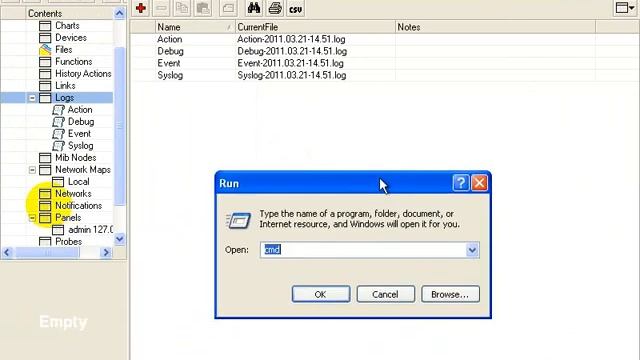The height and width of the screenshot is (360, 640).
Task: Click the vertical scrollbar thumb in Contents
Action: (x=119, y=127)
